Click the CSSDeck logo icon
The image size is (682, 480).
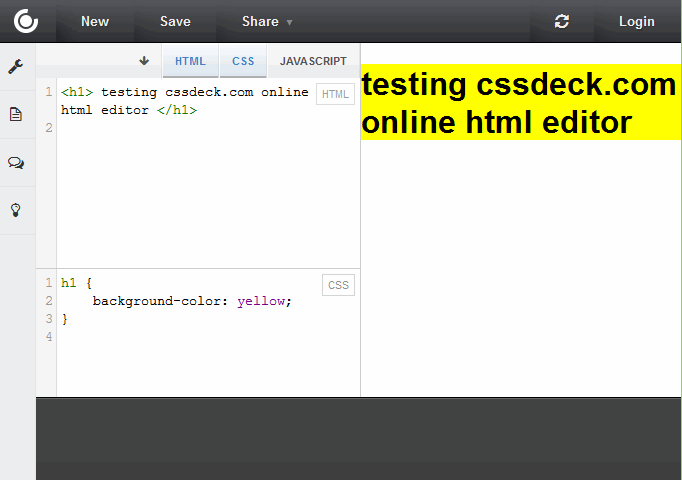[26, 21]
